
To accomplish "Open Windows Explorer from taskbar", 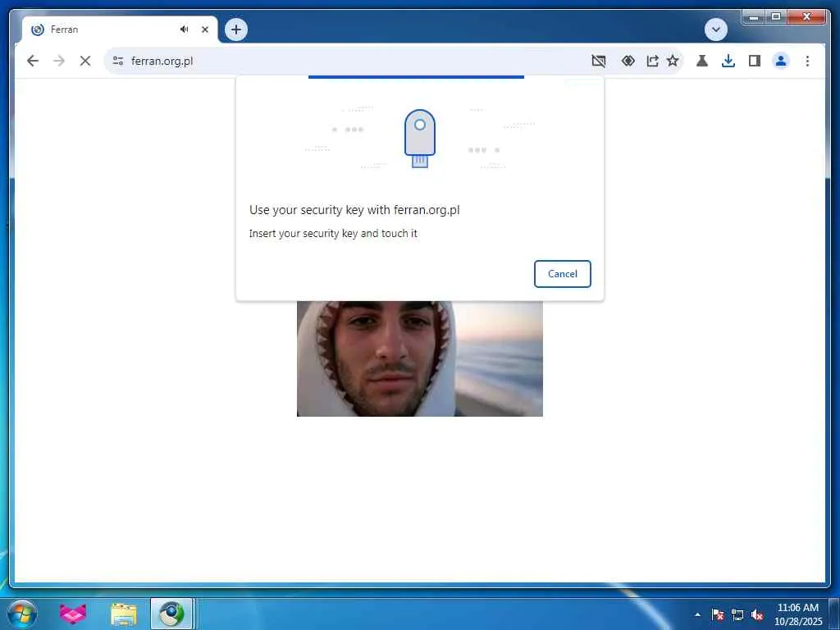I will tap(124, 614).
